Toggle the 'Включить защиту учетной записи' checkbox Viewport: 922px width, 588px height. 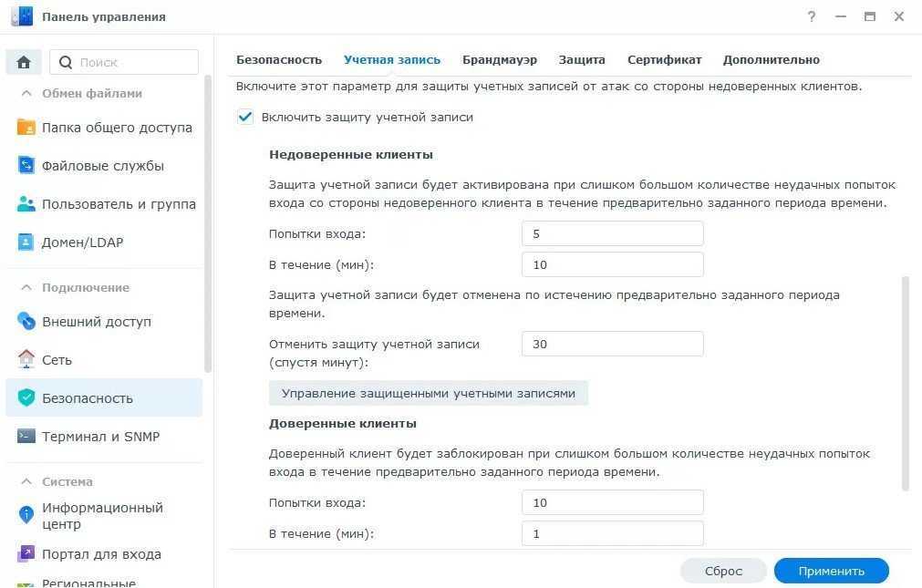click(245, 117)
